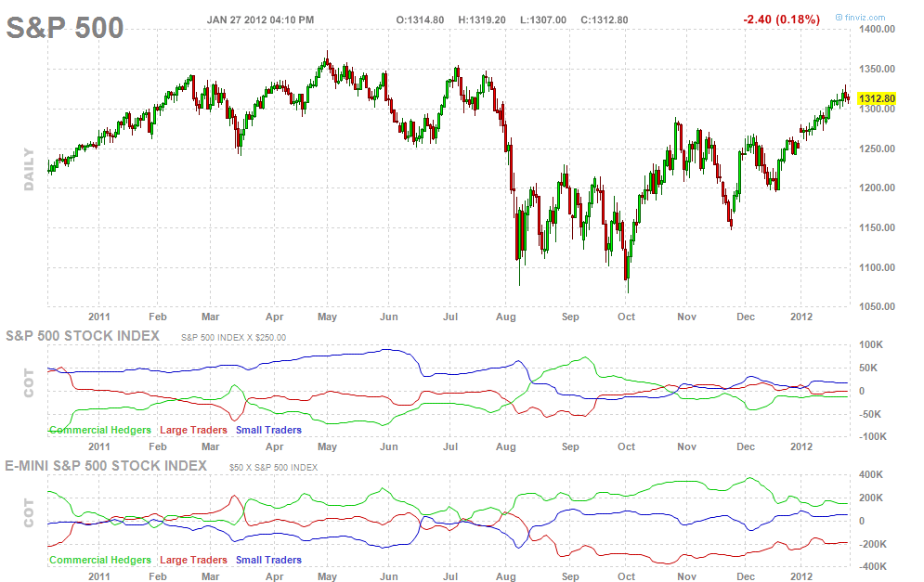Screen dimensions: 924x582
Task: Click "Sep" on the S&P 500 Stock Index COT axis
Action: point(570,447)
